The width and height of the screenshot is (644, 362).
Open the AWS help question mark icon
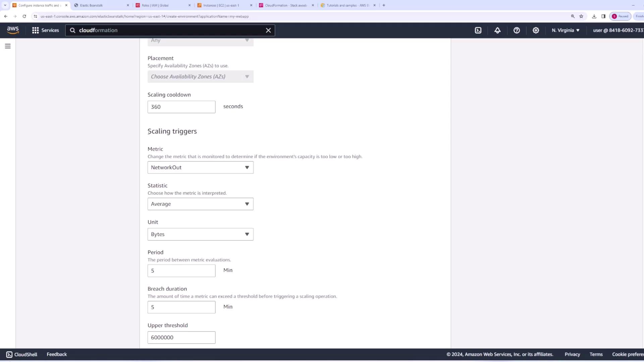click(x=517, y=30)
